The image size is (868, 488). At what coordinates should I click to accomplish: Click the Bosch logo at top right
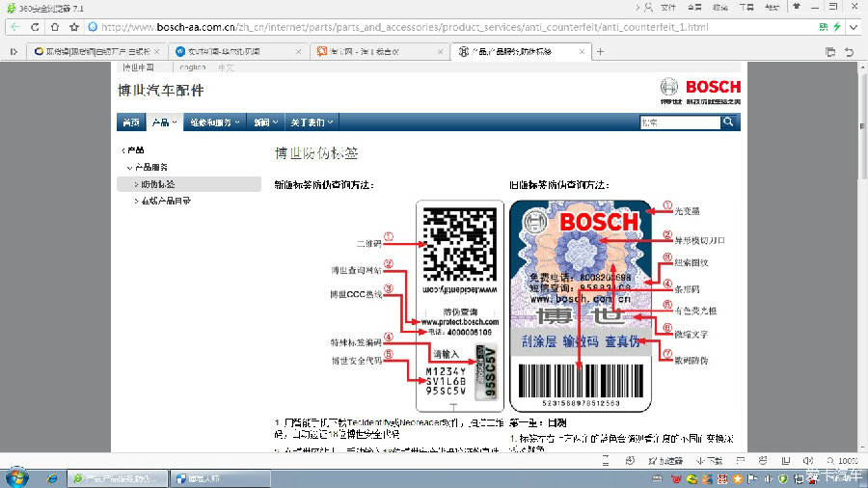700,91
